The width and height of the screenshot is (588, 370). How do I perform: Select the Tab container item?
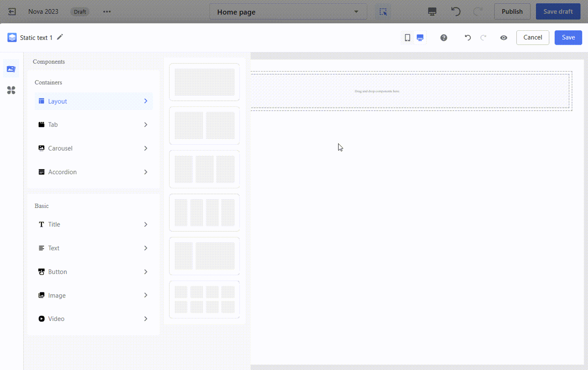[x=94, y=125]
